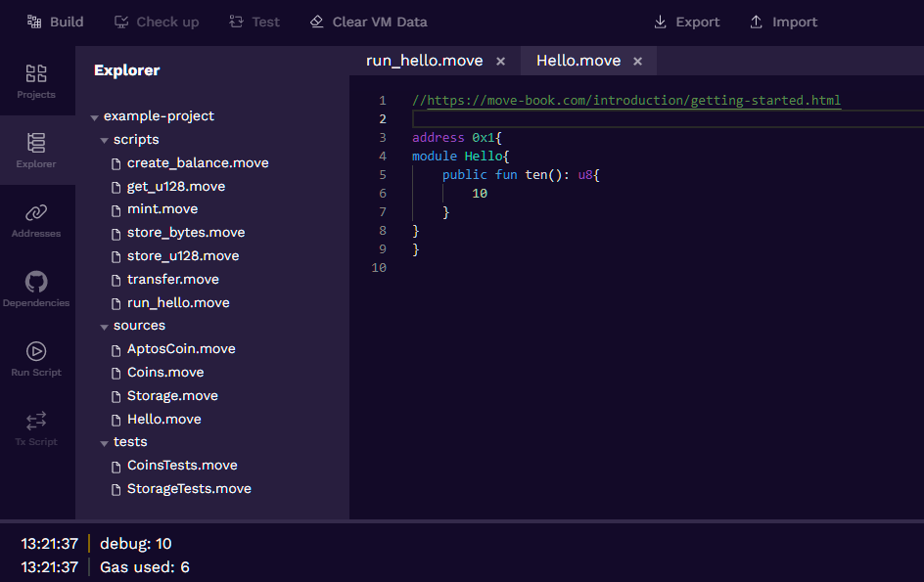The width and height of the screenshot is (924, 582).
Task: Open the Run Script panel
Action: (36, 359)
